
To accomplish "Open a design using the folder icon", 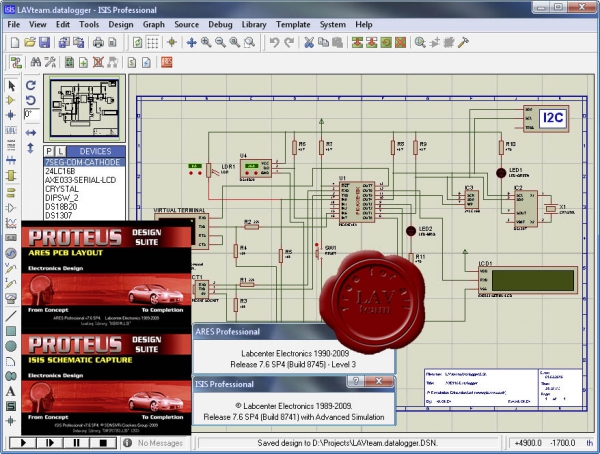I will [x=30, y=42].
